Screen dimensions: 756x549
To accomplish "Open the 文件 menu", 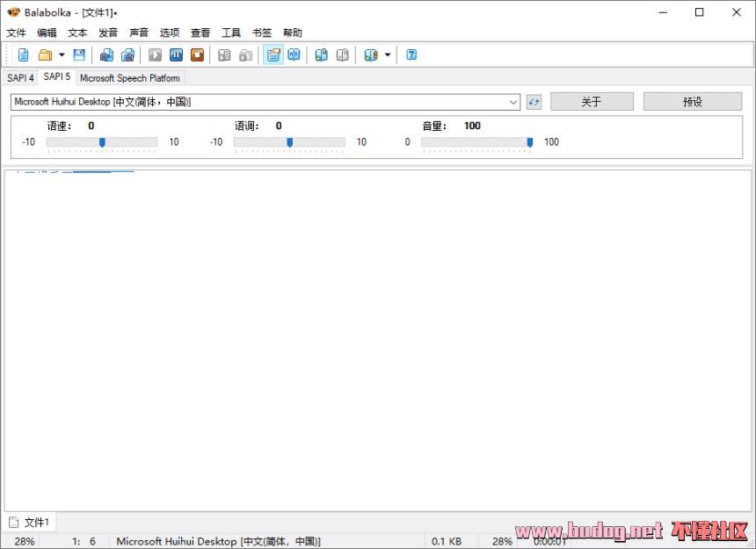I will (x=16, y=33).
